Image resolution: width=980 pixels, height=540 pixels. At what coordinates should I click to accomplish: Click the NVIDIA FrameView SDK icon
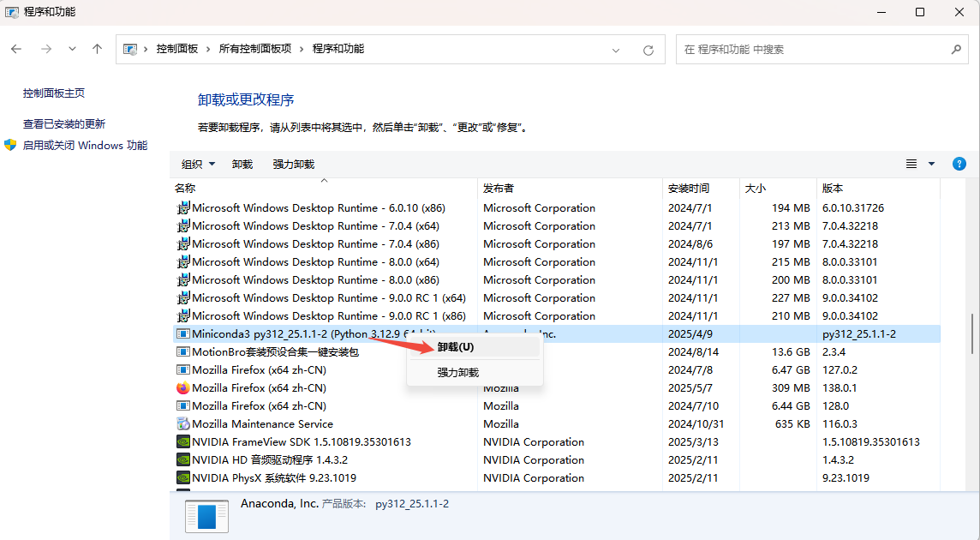[182, 442]
